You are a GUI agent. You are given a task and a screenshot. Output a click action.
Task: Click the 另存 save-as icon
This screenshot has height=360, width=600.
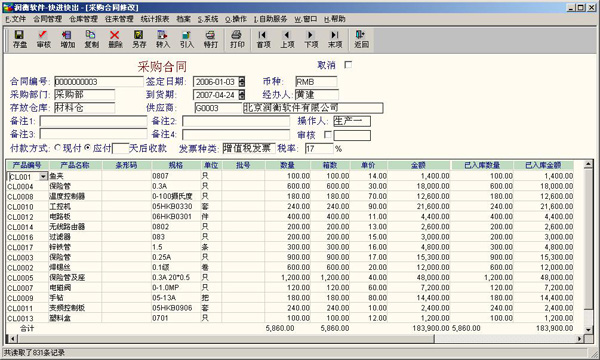click(139, 39)
